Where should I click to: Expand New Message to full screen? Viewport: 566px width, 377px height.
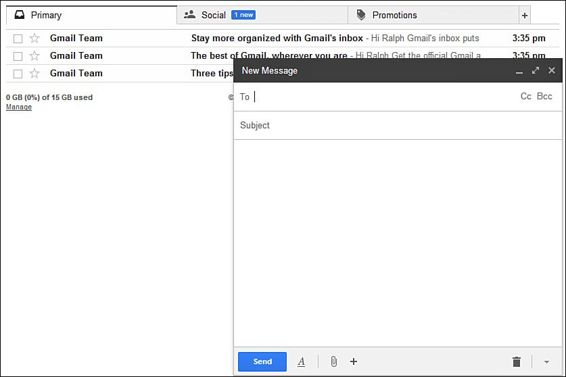click(x=535, y=70)
